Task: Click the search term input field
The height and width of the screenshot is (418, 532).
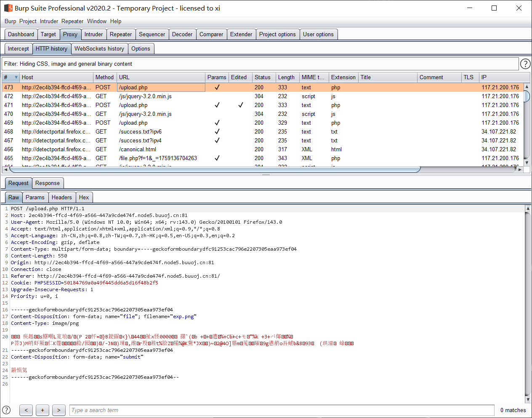Action: (282, 410)
